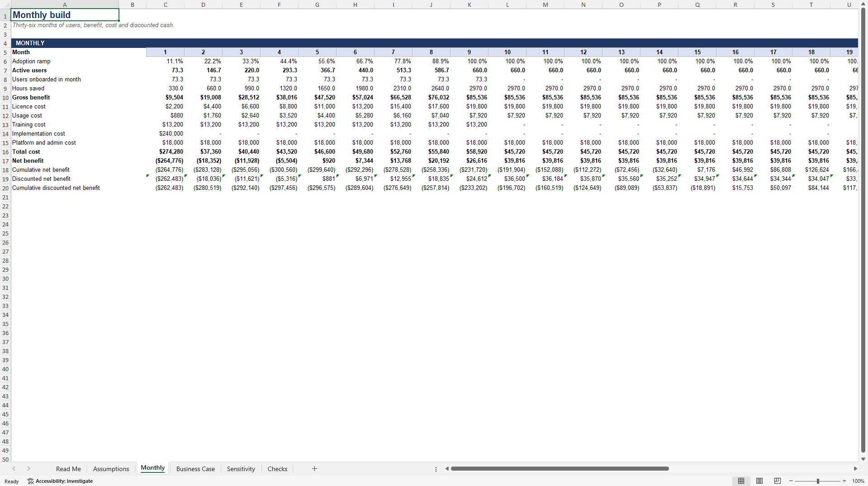Click Cumulative net benefit $7,176 cell
This screenshot has width=868, height=486.
tap(697, 170)
